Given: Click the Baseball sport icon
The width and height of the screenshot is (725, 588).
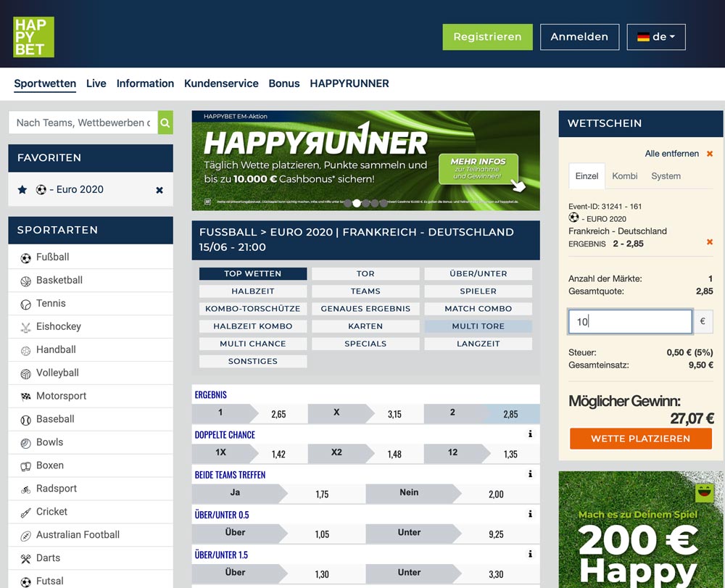Looking at the screenshot, I should point(26,420).
